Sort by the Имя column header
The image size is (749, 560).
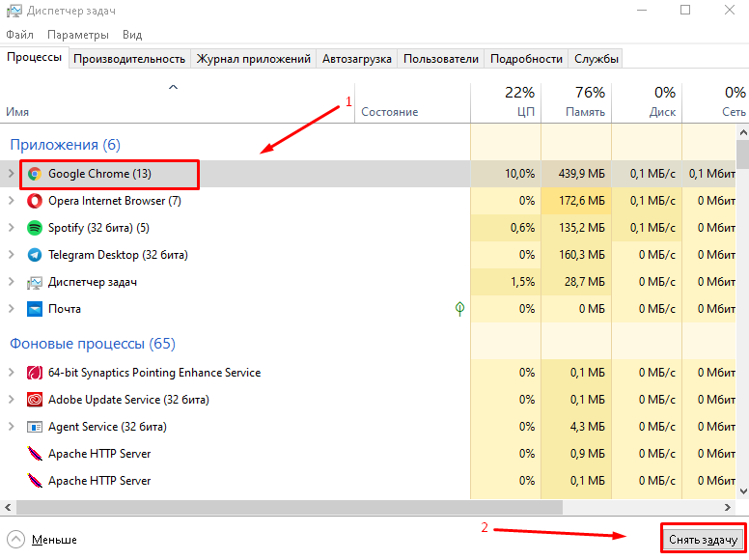[x=178, y=102]
